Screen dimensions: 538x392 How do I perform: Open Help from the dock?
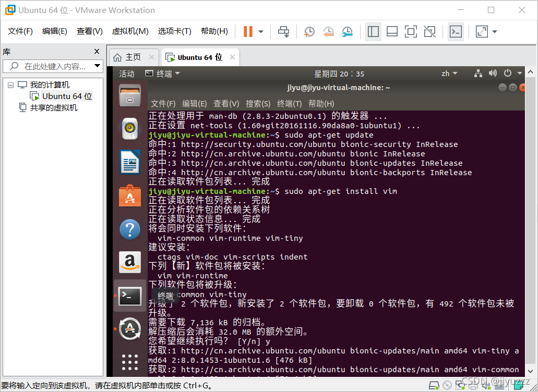[x=130, y=229]
